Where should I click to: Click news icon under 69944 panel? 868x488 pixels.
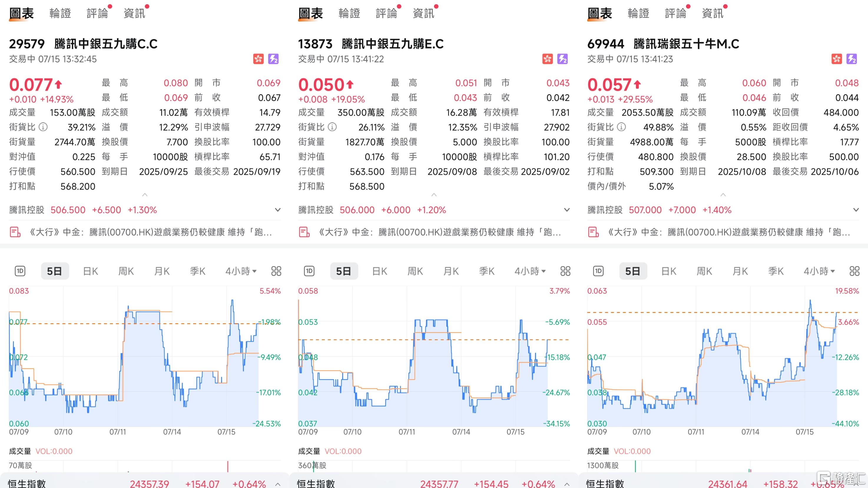(x=593, y=233)
